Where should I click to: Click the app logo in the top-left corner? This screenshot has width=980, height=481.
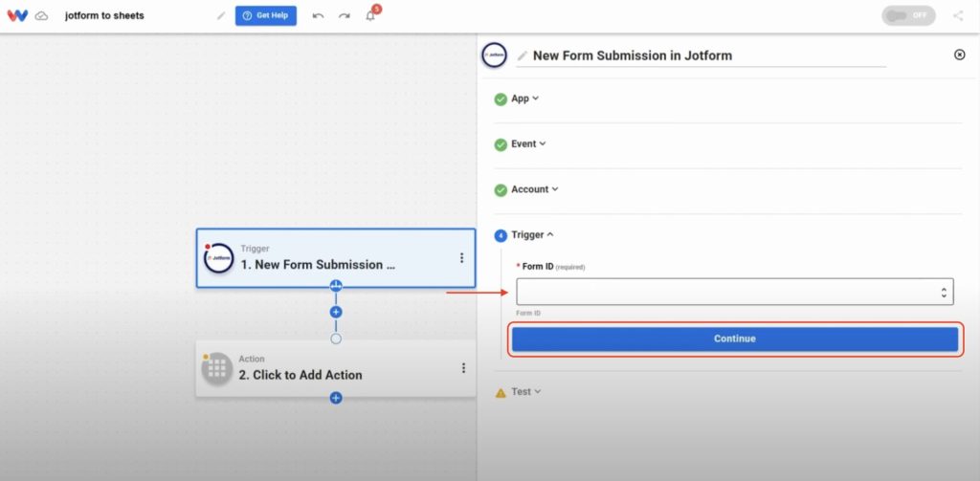17,15
